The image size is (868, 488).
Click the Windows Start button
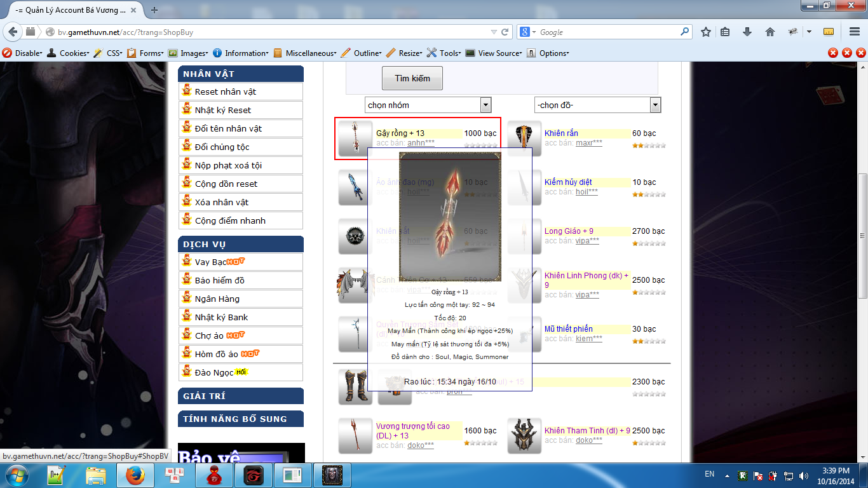pos(17,475)
